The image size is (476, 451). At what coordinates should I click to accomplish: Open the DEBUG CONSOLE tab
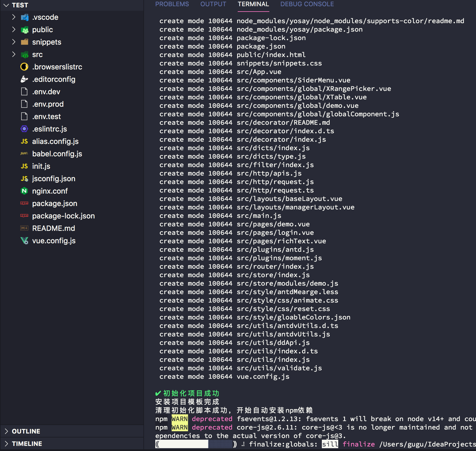[x=307, y=4]
